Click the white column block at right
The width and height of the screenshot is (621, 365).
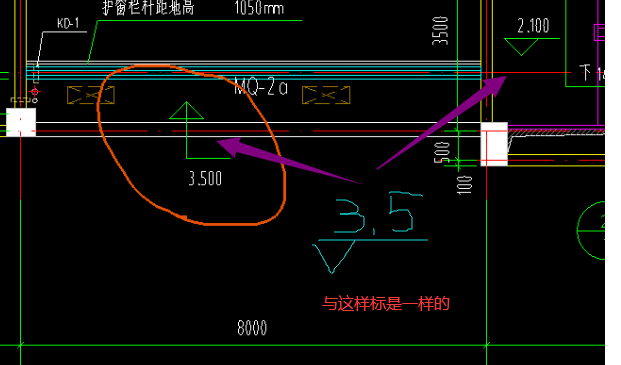pos(494,144)
